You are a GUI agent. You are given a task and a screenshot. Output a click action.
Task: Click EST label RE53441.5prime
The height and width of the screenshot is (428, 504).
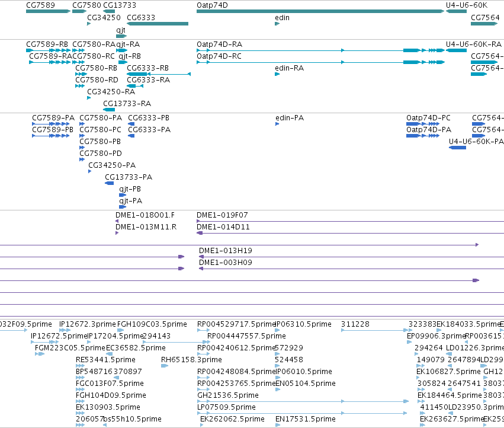coord(106,360)
